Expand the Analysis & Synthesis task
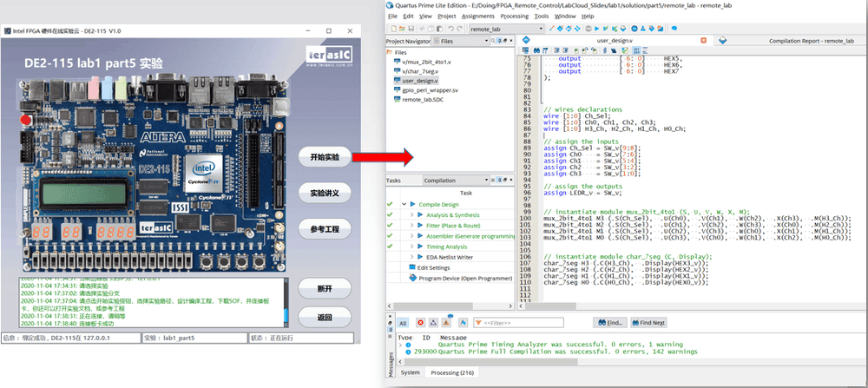This screenshot has width=868, height=388. tap(412, 214)
